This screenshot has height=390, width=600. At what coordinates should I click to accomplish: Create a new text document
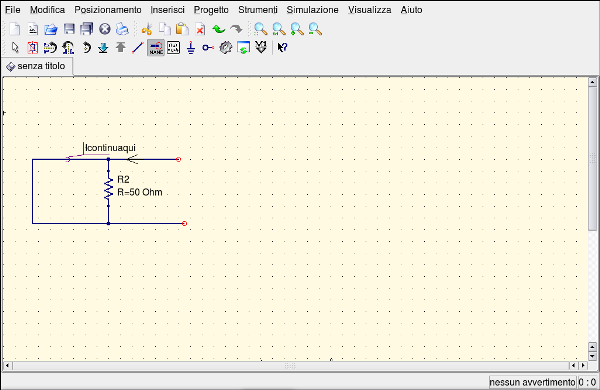point(33,29)
